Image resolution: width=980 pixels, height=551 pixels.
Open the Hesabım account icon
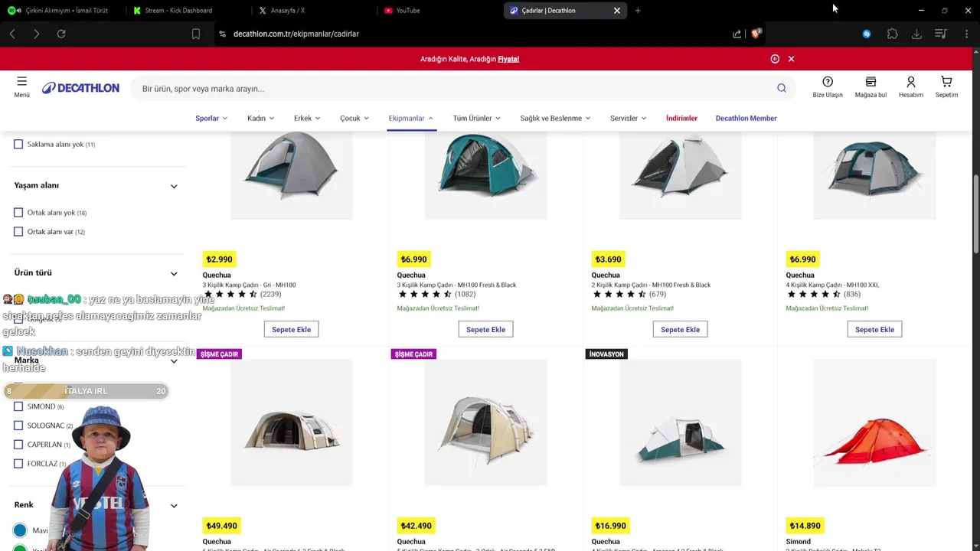(x=910, y=83)
